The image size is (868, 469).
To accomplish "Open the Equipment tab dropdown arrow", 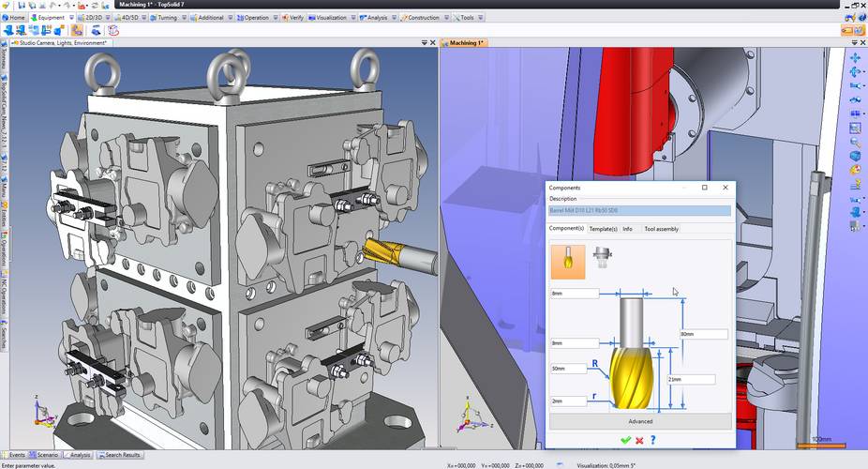I will tap(70, 17).
